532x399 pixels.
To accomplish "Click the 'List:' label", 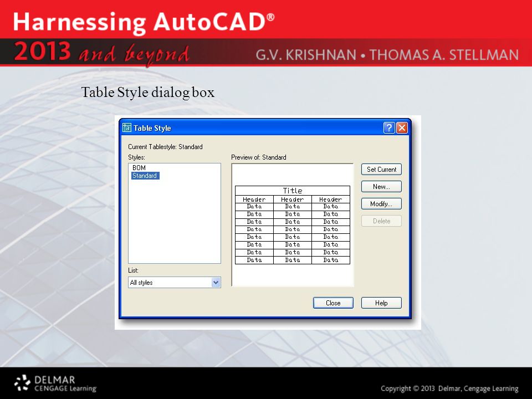I will tap(133, 270).
